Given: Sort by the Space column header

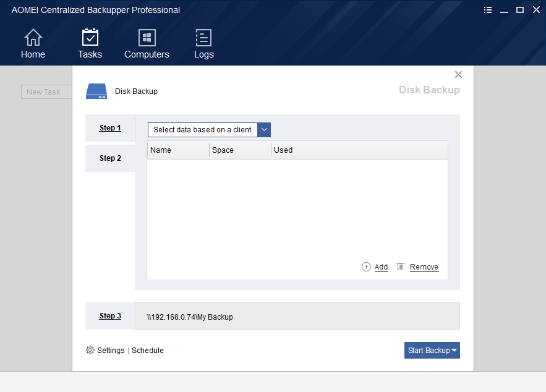Looking at the screenshot, I should 240,150.
